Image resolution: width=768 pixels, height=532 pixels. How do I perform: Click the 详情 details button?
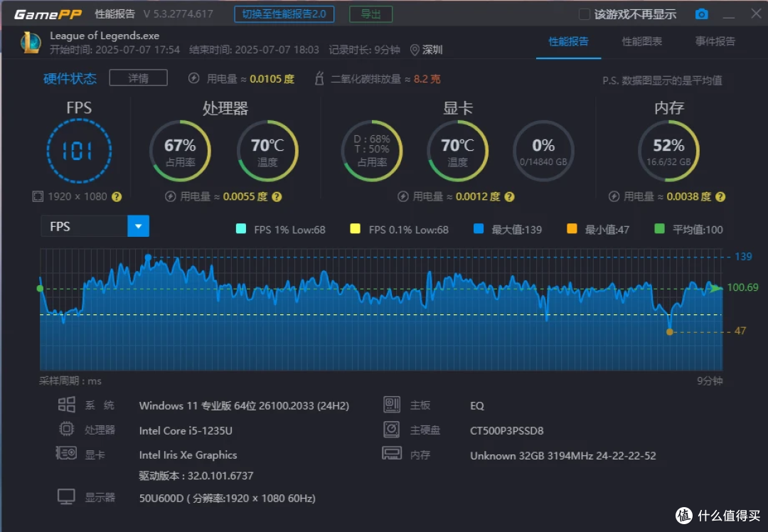coord(139,78)
